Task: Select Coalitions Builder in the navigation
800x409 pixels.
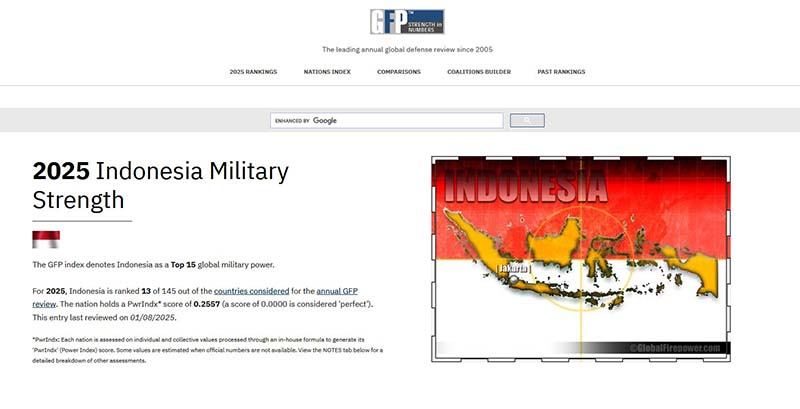Action: click(x=479, y=72)
